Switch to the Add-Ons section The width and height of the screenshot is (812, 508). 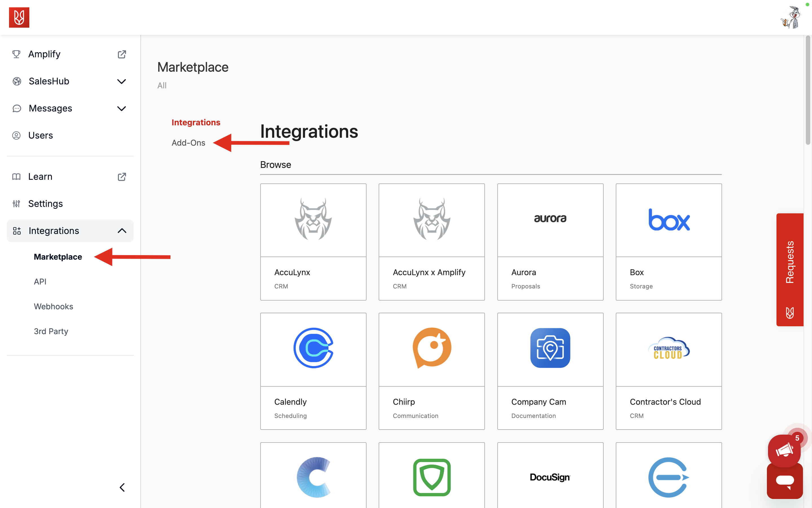188,143
